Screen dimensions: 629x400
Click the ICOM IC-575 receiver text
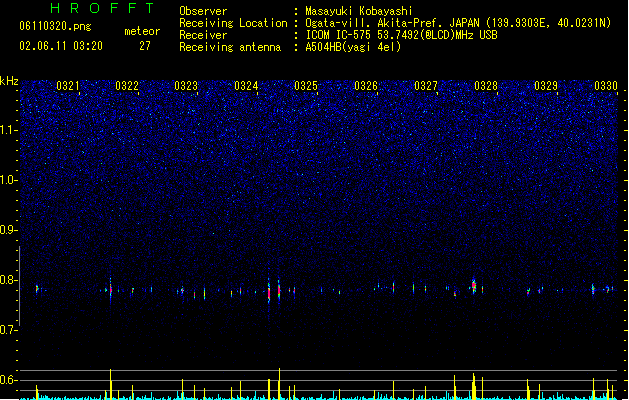pos(401,35)
